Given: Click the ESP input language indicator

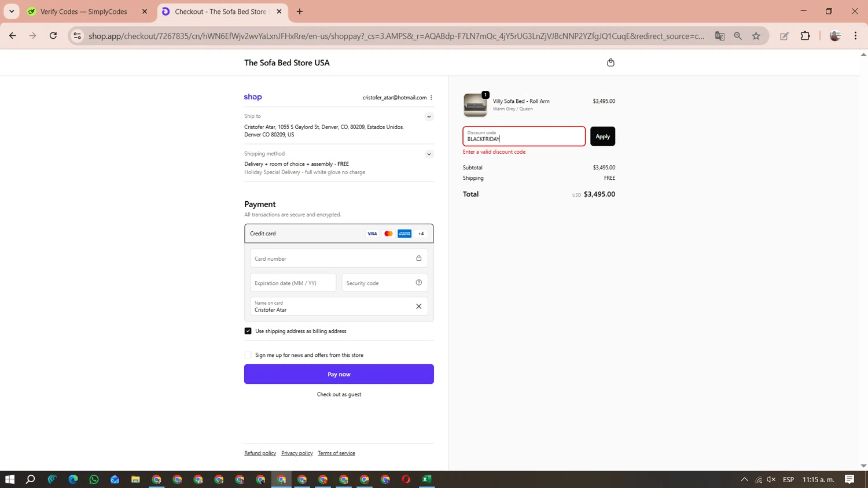Looking at the screenshot, I should coord(788,479).
